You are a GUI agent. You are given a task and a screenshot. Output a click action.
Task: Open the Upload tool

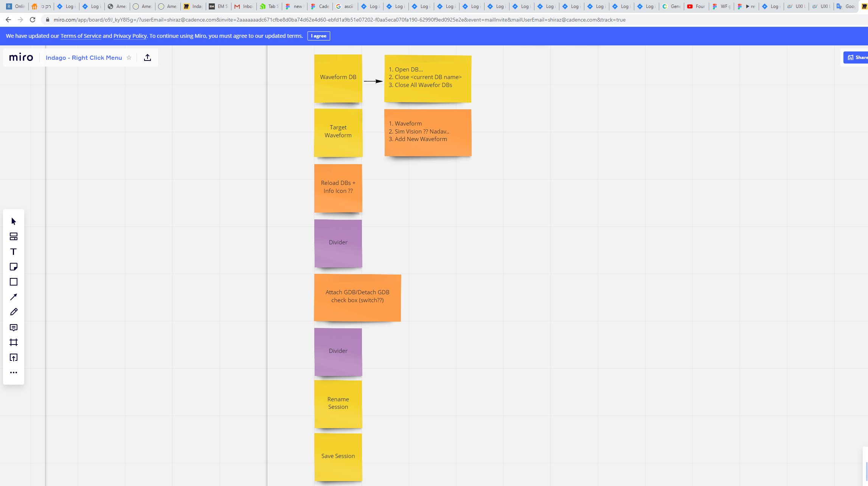click(14, 357)
